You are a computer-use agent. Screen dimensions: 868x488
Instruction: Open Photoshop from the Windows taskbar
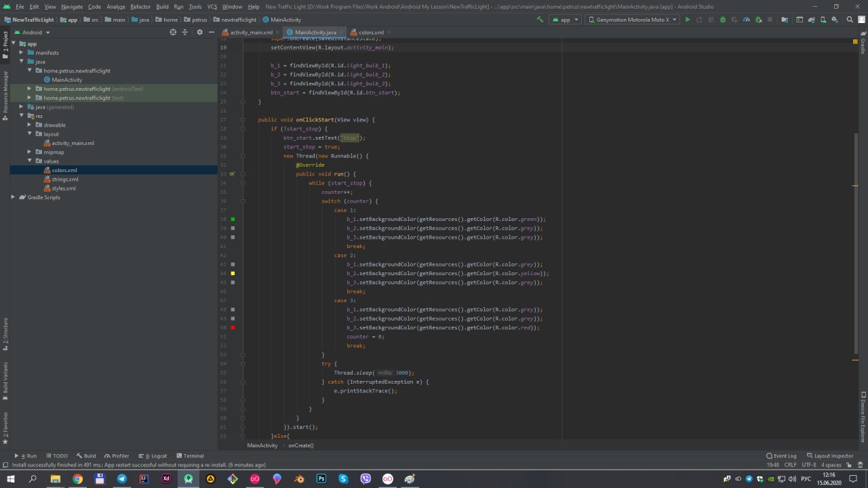pos(321,479)
